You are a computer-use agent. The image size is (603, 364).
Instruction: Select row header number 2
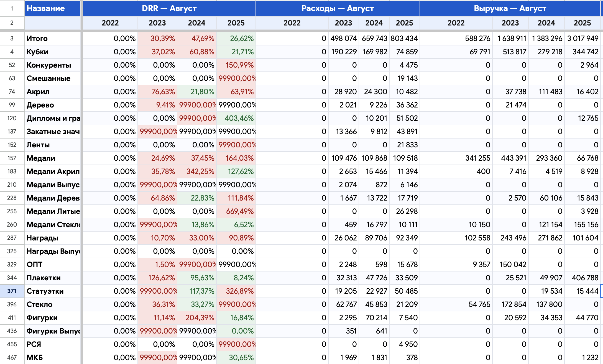12,23
